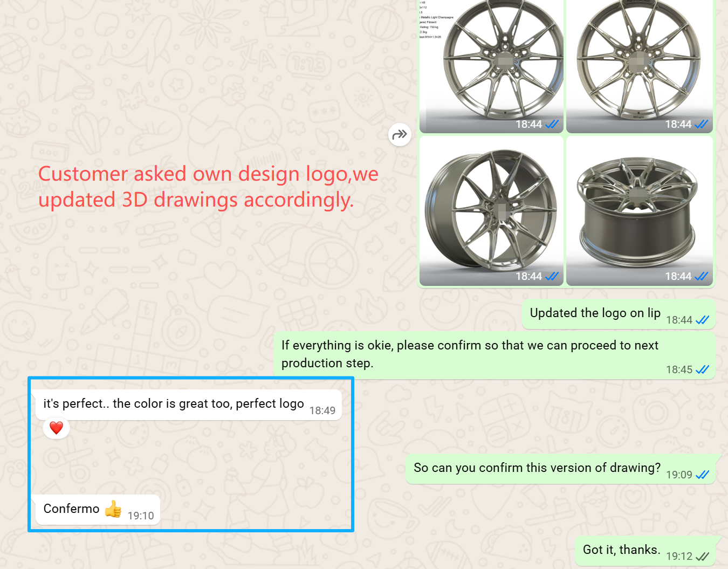Select the 'it's perfect.. the color is great' message

pos(189,405)
